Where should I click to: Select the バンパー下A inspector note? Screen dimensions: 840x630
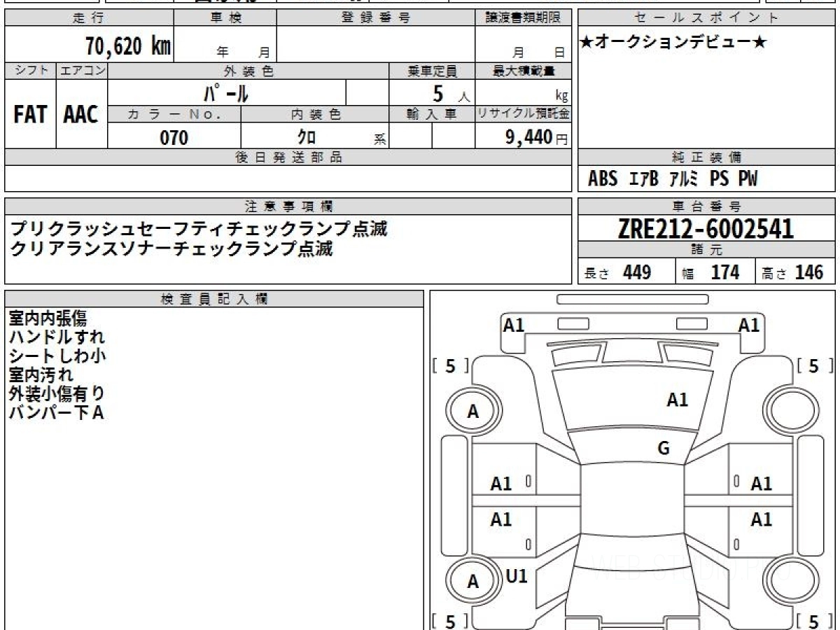56,412
